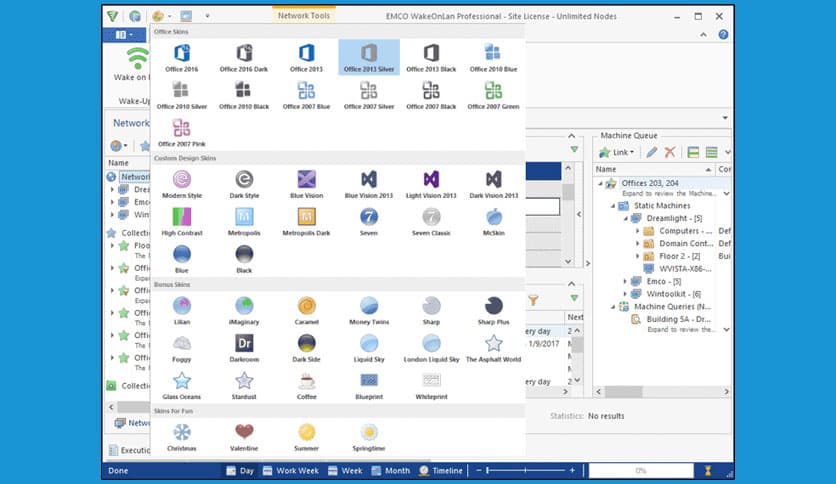The image size is (836, 484).
Task: Open the quick access toolbar customize arrow
Action: [x=207, y=16]
